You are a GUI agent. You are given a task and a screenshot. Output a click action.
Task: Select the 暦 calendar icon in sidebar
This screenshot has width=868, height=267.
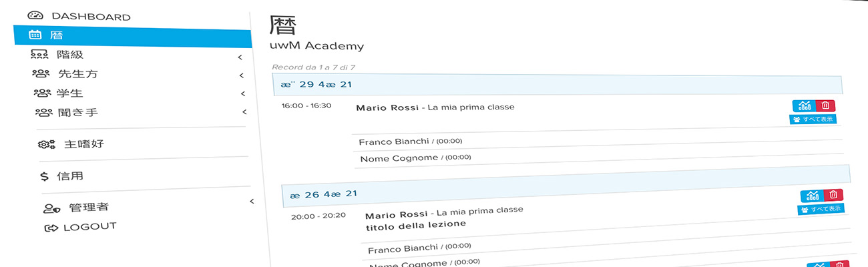click(x=36, y=35)
